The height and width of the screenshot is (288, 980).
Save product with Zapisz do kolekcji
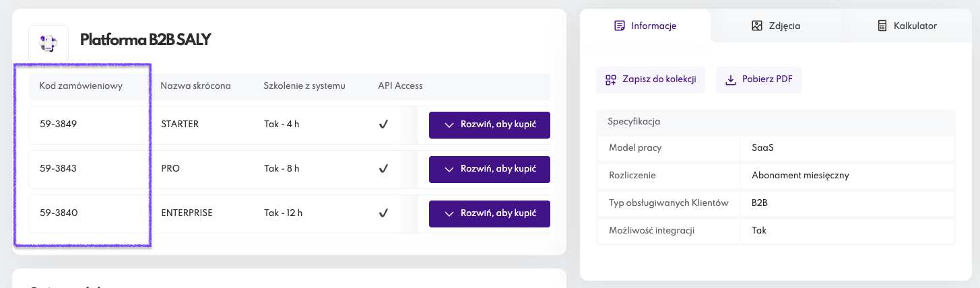(x=650, y=80)
